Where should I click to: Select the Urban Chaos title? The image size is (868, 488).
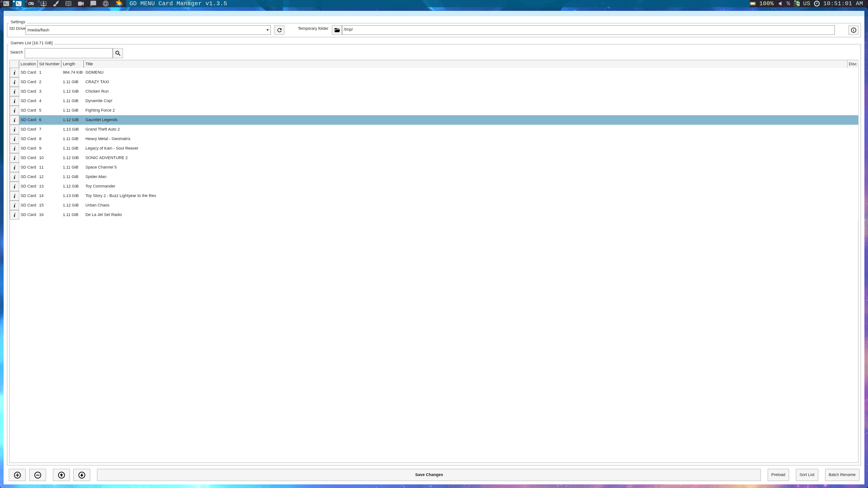coord(97,205)
